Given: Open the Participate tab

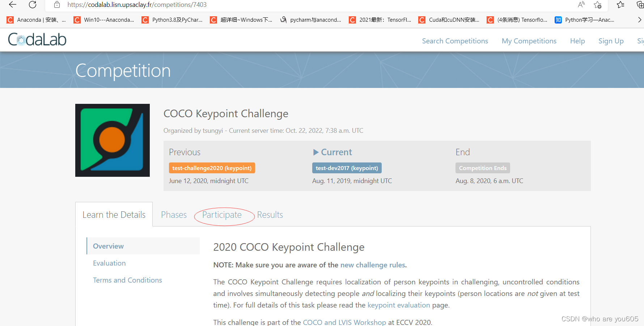Looking at the screenshot, I should tap(222, 215).
